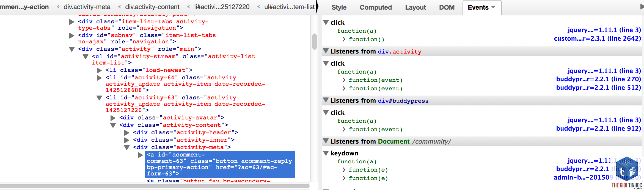Collapse Listeners from Document section

point(326,141)
